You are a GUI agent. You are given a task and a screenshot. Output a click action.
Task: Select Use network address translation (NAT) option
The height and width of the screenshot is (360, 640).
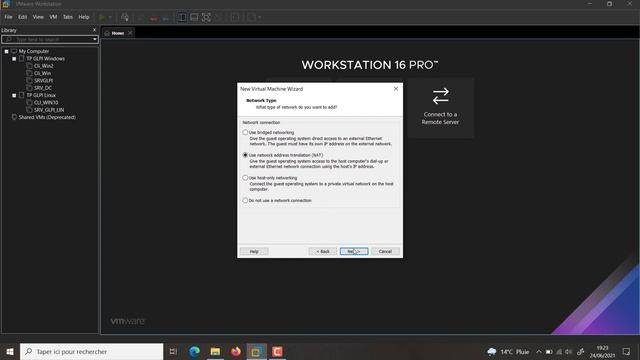tap(245, 155)
